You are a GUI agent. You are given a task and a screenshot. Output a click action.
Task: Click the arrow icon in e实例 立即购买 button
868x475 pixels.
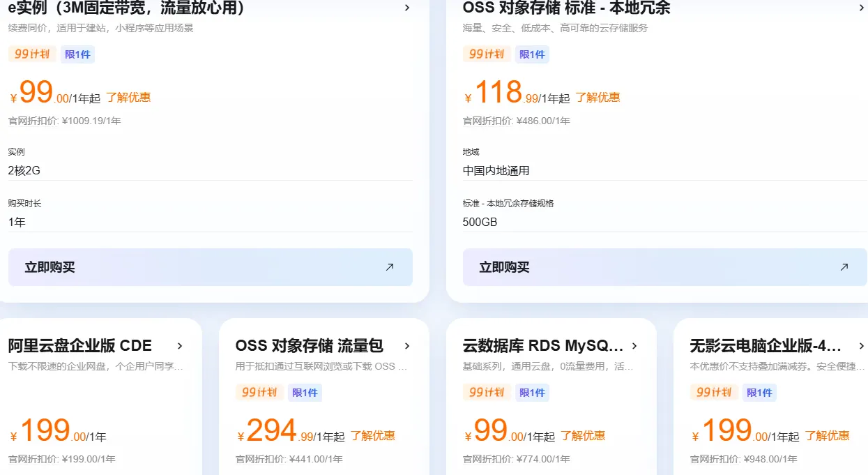click(390, 267)
